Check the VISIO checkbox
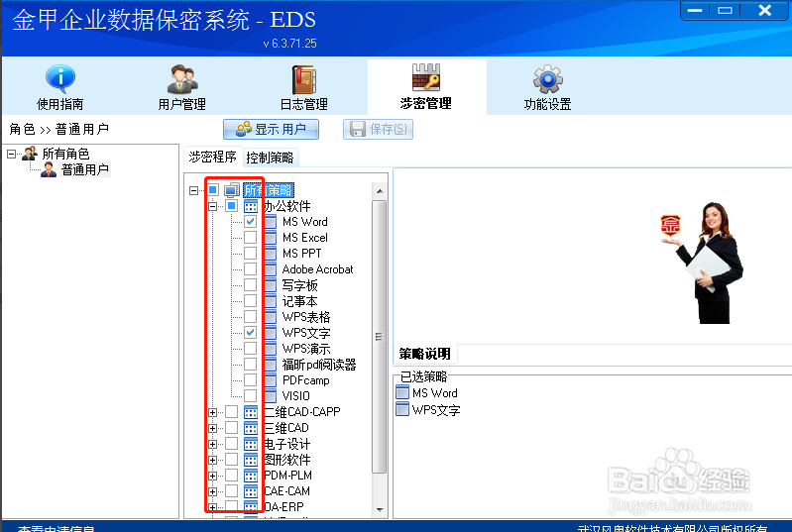 click(250, 395)
